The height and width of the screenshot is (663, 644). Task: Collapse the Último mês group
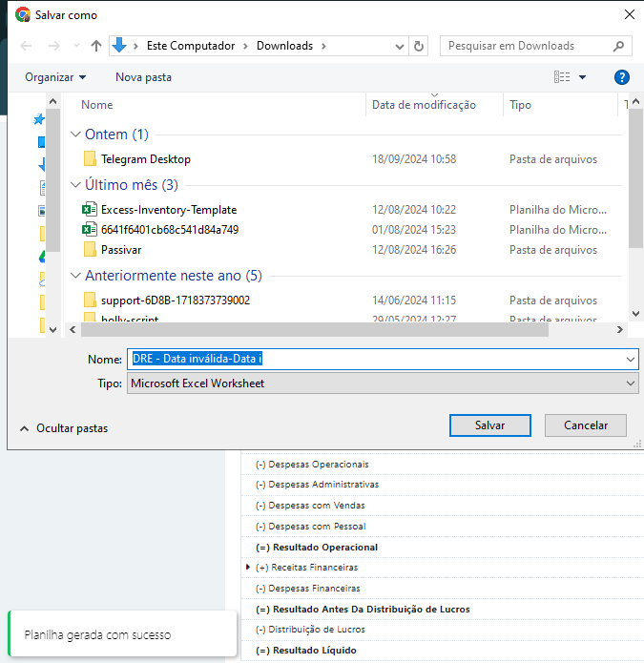[75, 185]
